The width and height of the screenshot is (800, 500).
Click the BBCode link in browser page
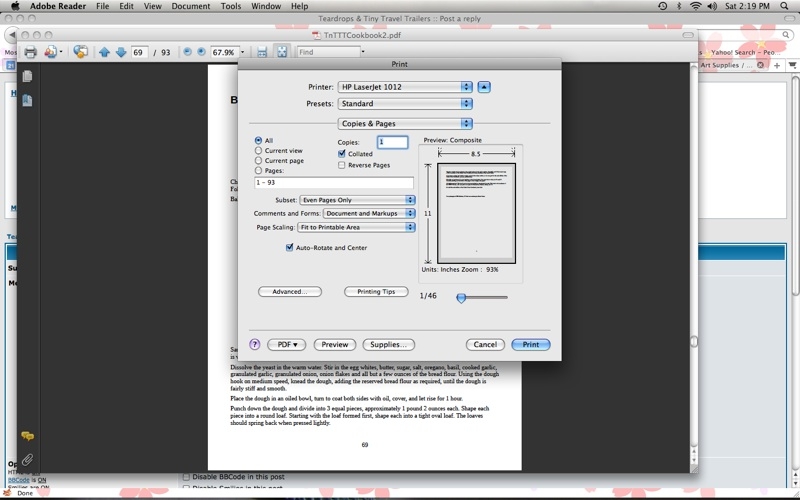[18, 480]
